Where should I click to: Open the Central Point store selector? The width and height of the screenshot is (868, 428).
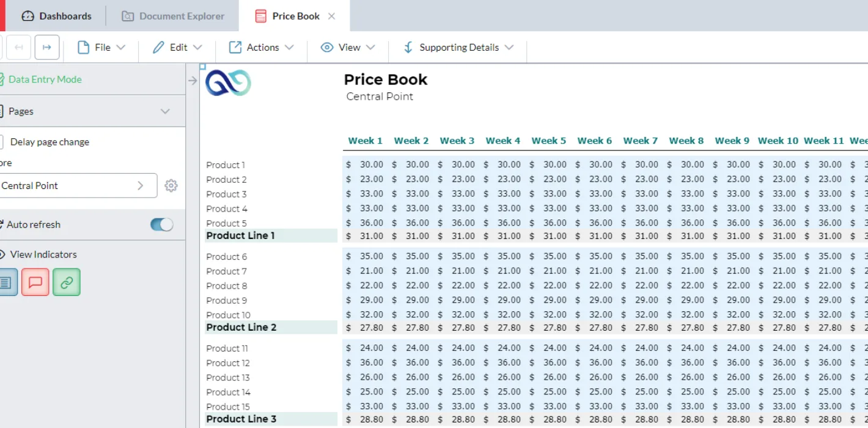point(78,185)
